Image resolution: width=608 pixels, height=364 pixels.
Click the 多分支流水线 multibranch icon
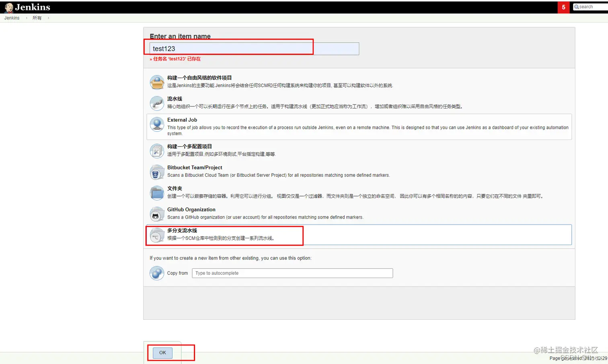click(x=157, y=235)
